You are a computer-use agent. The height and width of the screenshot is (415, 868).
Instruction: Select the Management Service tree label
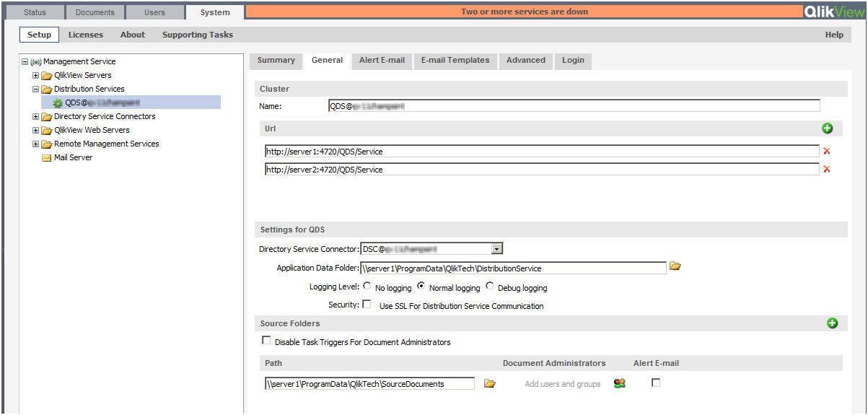point(79,62)
